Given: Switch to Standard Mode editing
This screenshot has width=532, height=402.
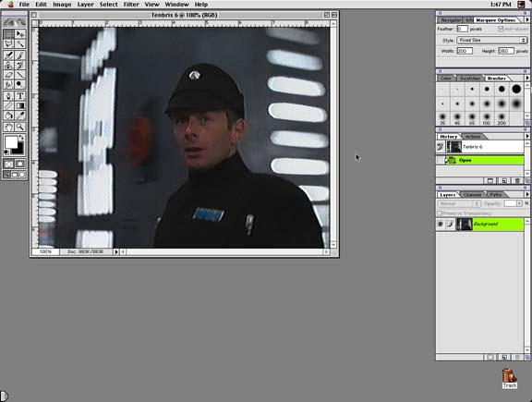Looking at the screenshot, I should pyautogui.click(x=9, y=164).
